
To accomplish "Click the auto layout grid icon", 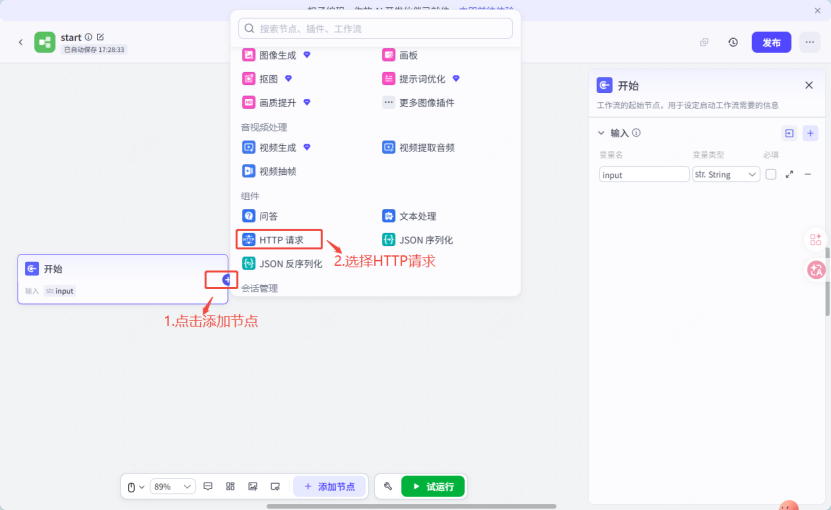I will [230, 486].
